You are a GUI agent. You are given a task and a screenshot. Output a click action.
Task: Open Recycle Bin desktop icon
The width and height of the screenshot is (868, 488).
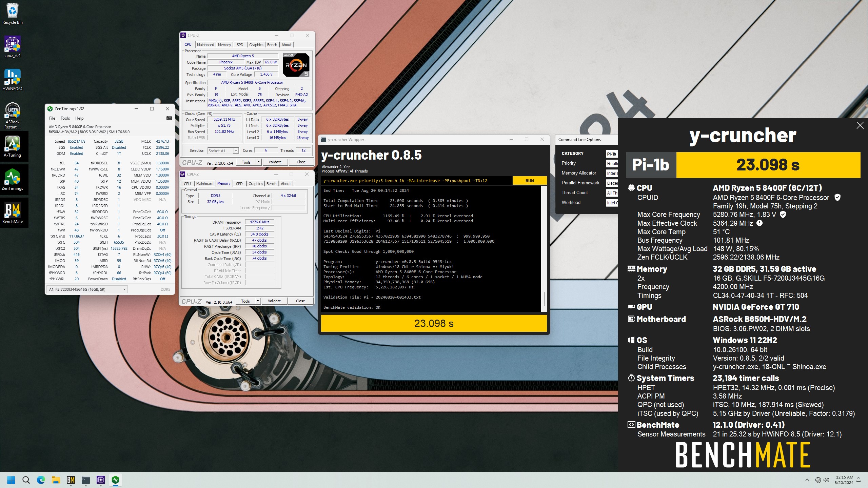click(x=13, y=14)
